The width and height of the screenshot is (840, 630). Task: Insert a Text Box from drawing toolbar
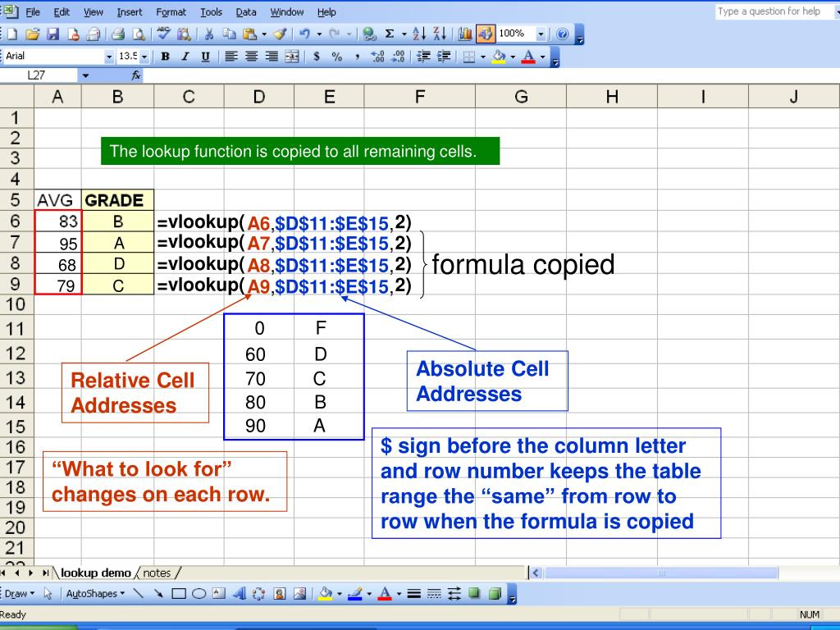218,594
